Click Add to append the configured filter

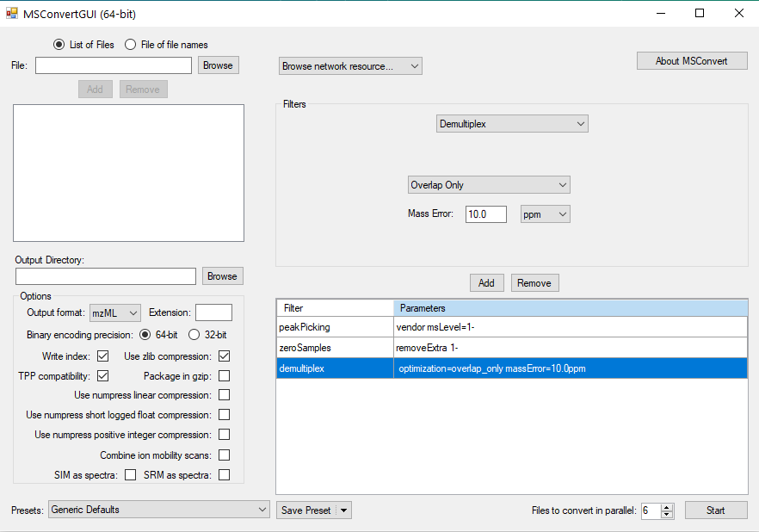point(486,282)
